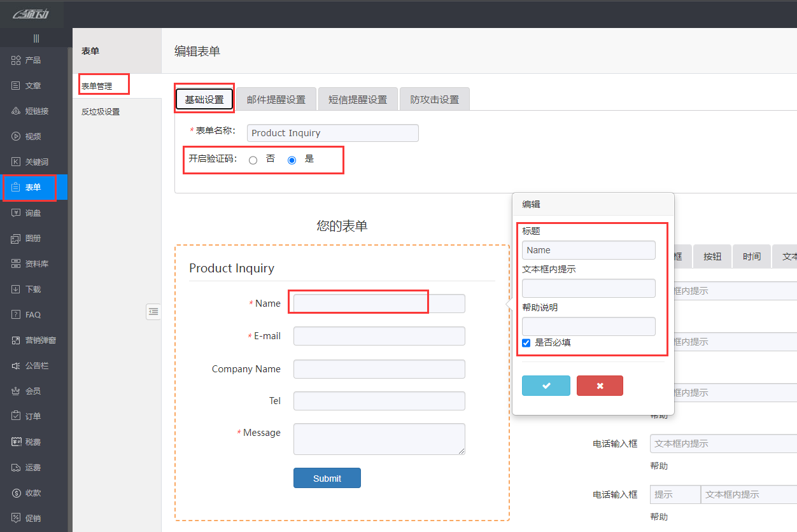Open the 下载 download sidebar icon
This screenshot has width=797, height=532.
17,290
